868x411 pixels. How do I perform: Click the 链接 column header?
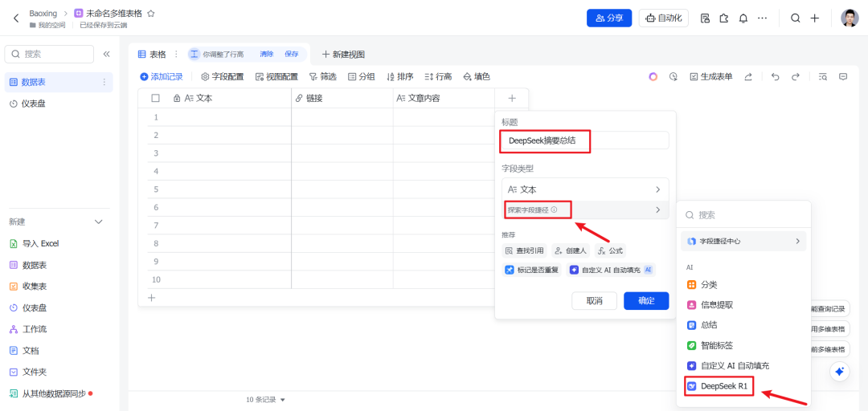point(342,98)
